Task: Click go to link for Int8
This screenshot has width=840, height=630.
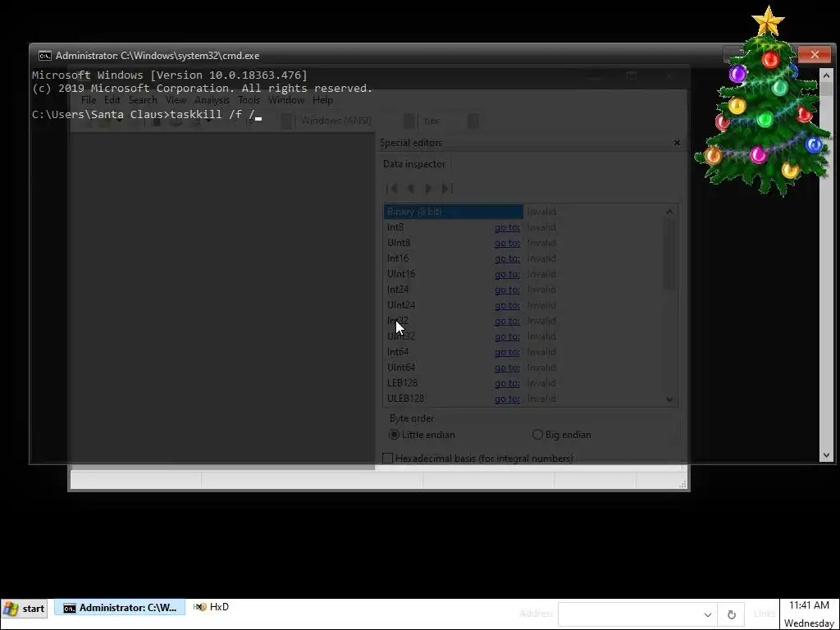Action: pyautogui.click(x=507, y=227)
